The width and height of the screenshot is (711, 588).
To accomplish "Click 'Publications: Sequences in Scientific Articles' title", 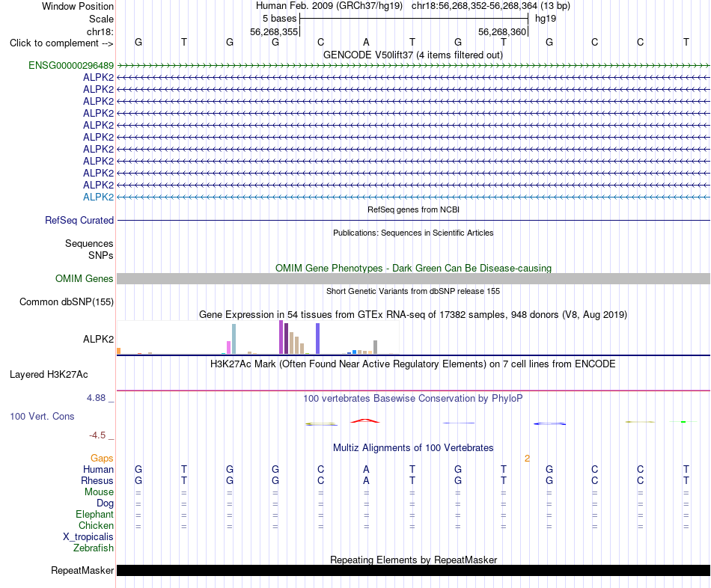I will pos(413,233).
